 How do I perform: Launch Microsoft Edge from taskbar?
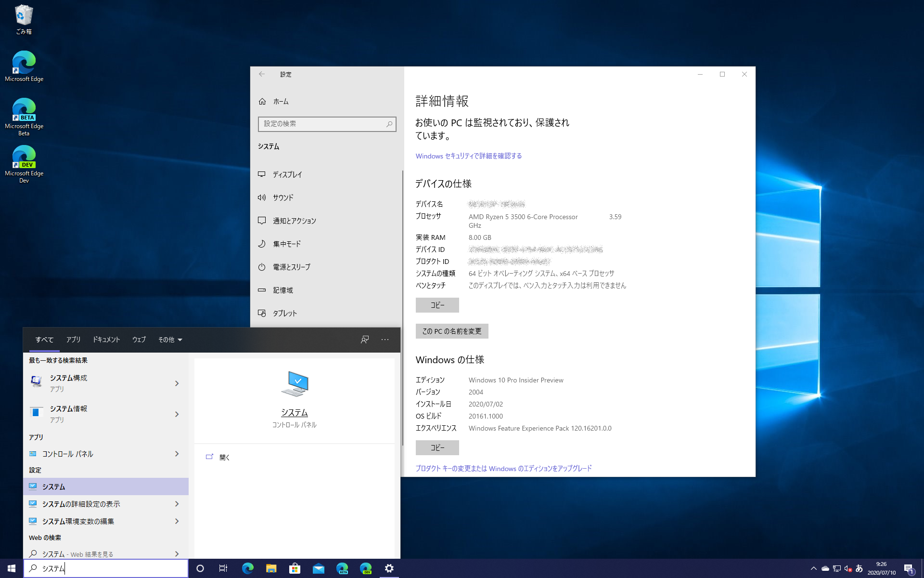click(x=247, y=568)
